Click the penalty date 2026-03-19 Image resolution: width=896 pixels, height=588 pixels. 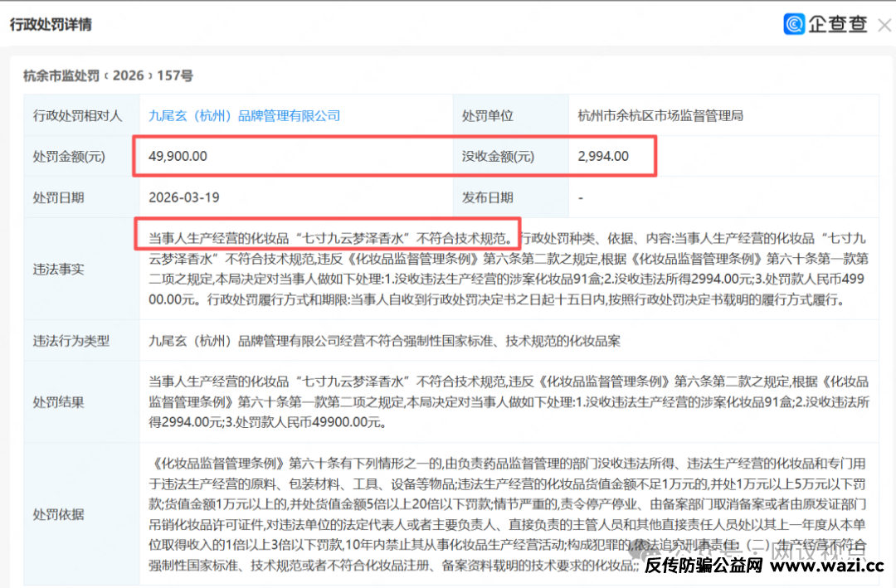pos(184,197)
